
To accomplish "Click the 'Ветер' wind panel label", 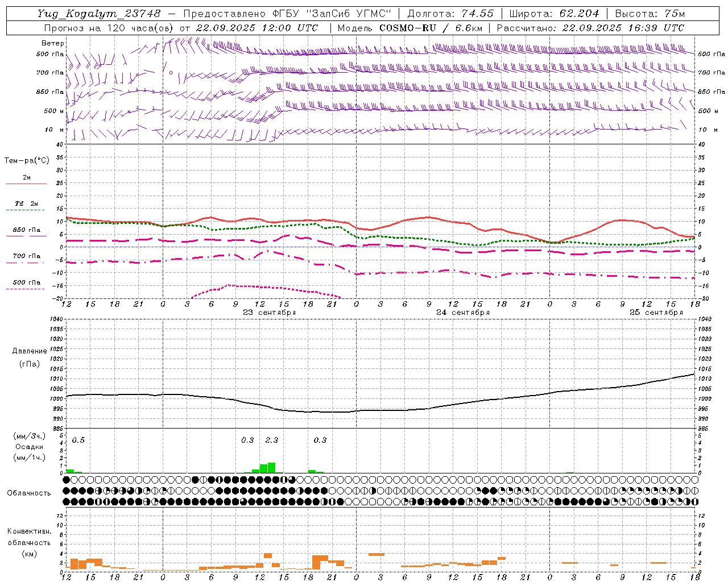I will pos(53,43).
